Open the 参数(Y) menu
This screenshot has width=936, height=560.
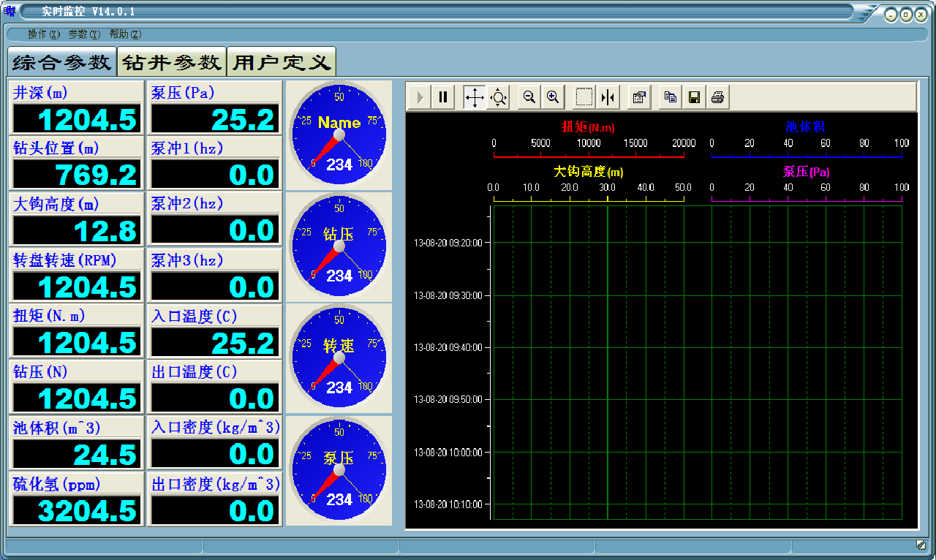pyautogui.click(x=85, y=34)
